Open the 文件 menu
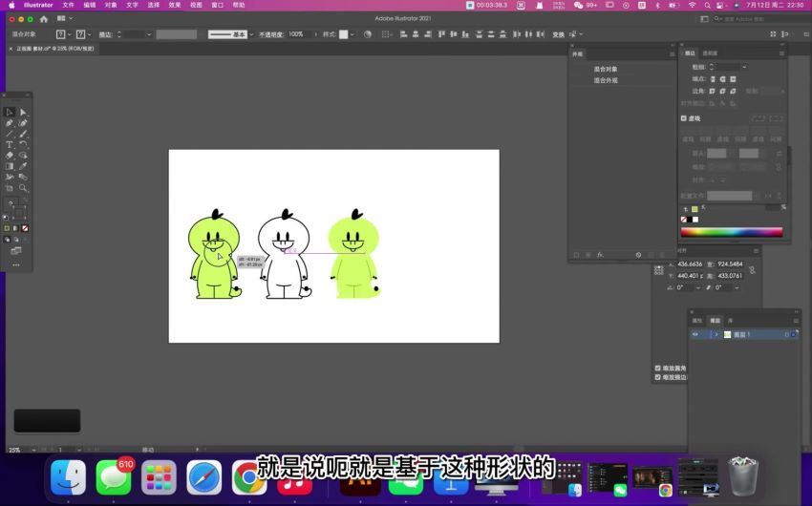The height and width of the screenshot is (506, 812). coord(69,5)
